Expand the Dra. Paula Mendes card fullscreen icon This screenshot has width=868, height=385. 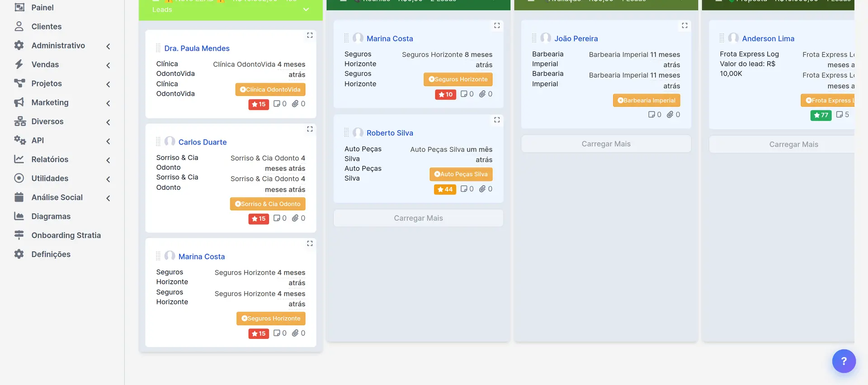click(x=310, y=35)
